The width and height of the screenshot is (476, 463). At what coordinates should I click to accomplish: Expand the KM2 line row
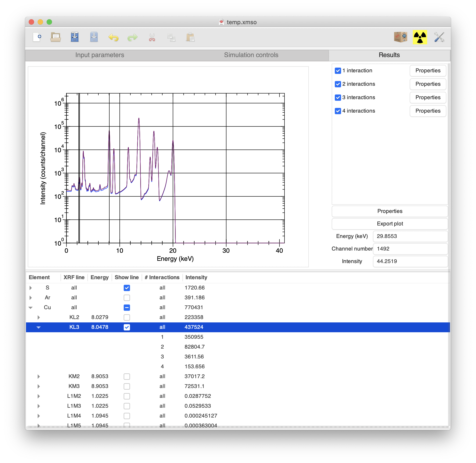point(39,376)
